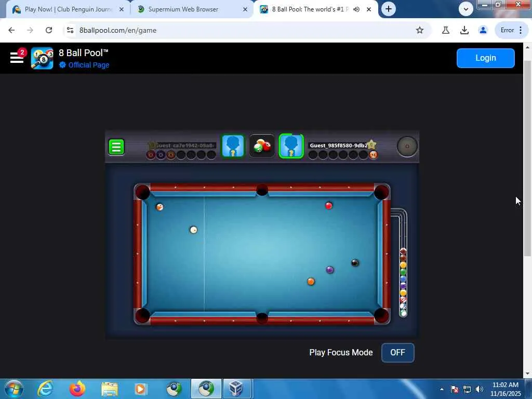
Task: Reload the page
Action: coord(49,30)
